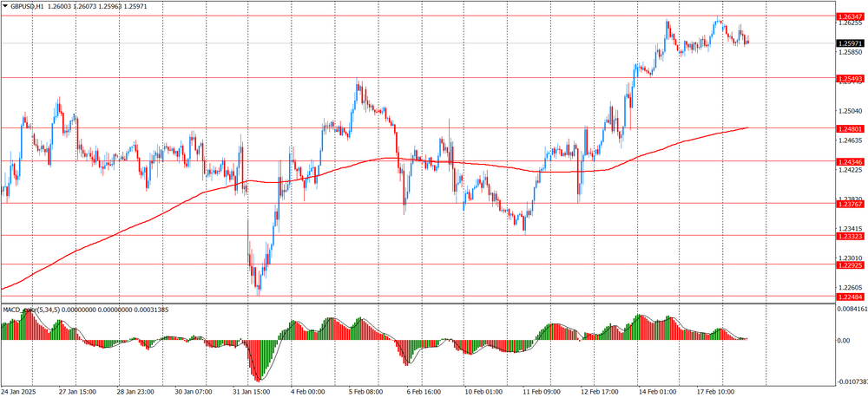Viewport: 868px width, 398px height.
Task: Select the 10 Feb 01:00 time label
Action: pos(483,392)
